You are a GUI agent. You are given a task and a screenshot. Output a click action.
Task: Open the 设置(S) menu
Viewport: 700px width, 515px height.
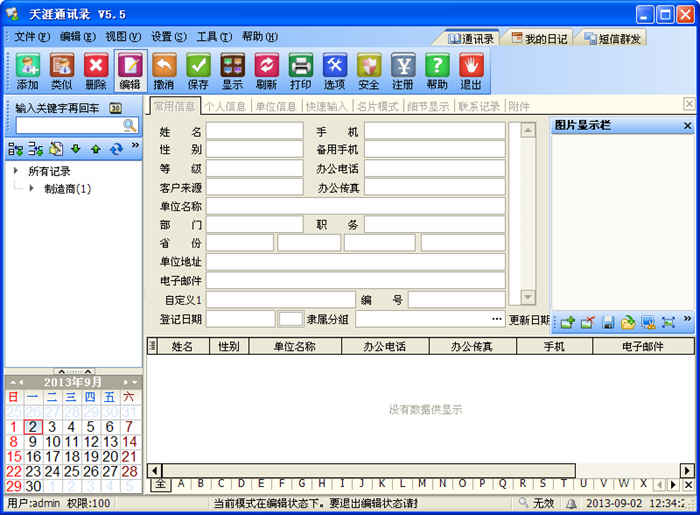(169, 37)
